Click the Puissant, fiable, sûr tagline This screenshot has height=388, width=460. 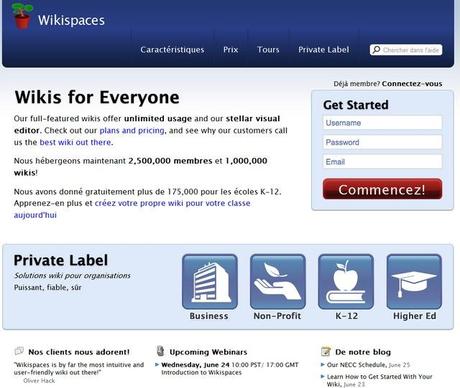pyautogui.click(x=48, y=287)
